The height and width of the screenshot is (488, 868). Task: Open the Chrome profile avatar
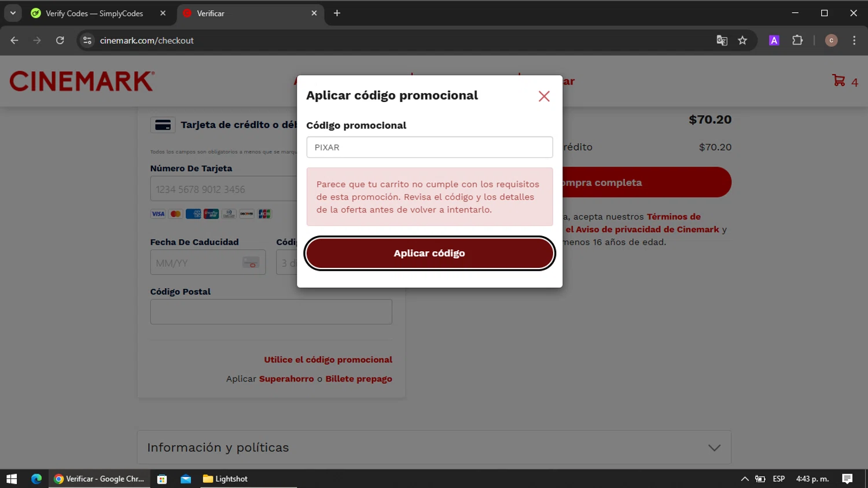(x=831, y=41)
